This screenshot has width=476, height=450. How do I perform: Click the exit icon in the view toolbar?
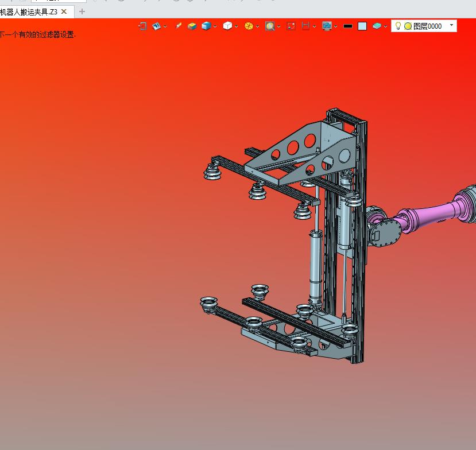pos(142,26)
